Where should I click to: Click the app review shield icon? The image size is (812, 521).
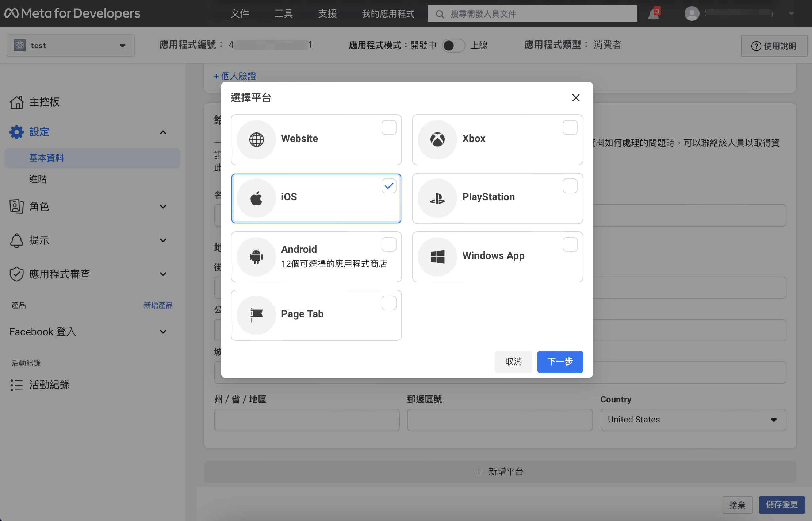pos(17,274)
